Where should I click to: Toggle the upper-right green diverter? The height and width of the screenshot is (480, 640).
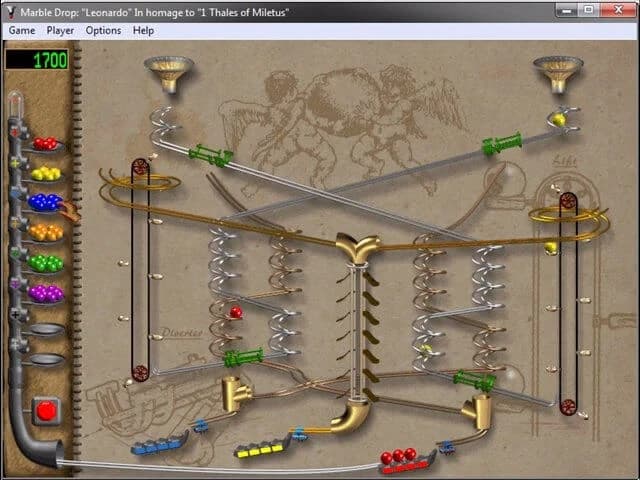point(501,143)
